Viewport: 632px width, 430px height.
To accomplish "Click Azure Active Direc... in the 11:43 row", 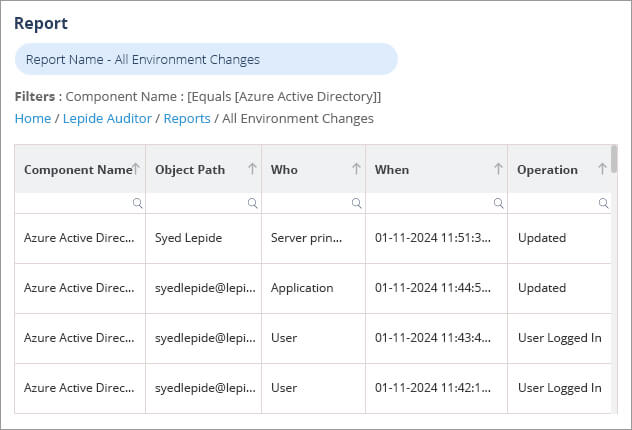I will (80, 338).
